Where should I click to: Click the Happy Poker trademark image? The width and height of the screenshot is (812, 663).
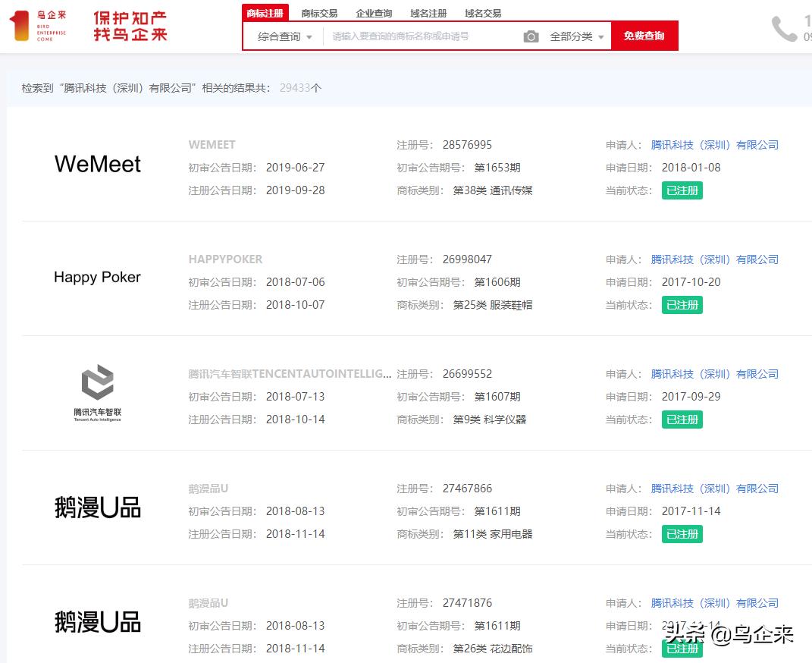[x=97, y=277]
